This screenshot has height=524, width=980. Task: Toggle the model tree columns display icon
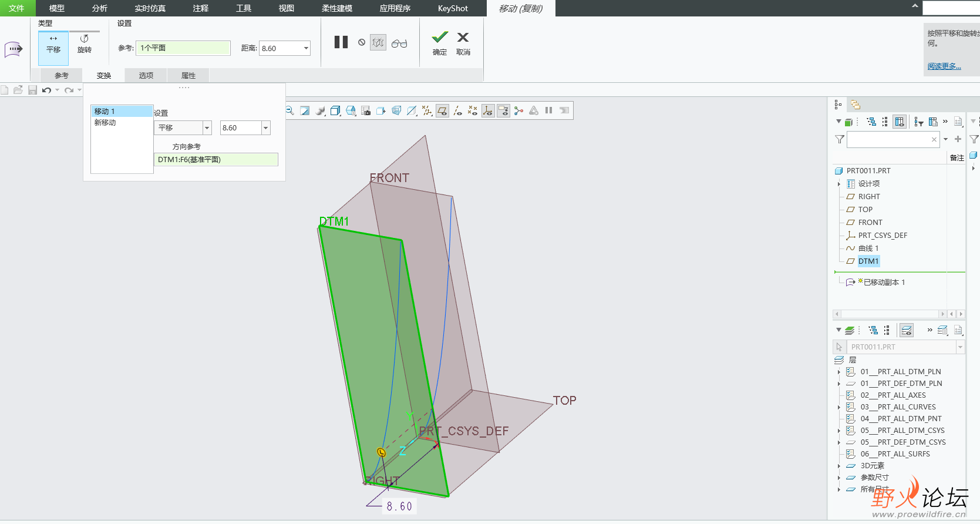(900, 122)
